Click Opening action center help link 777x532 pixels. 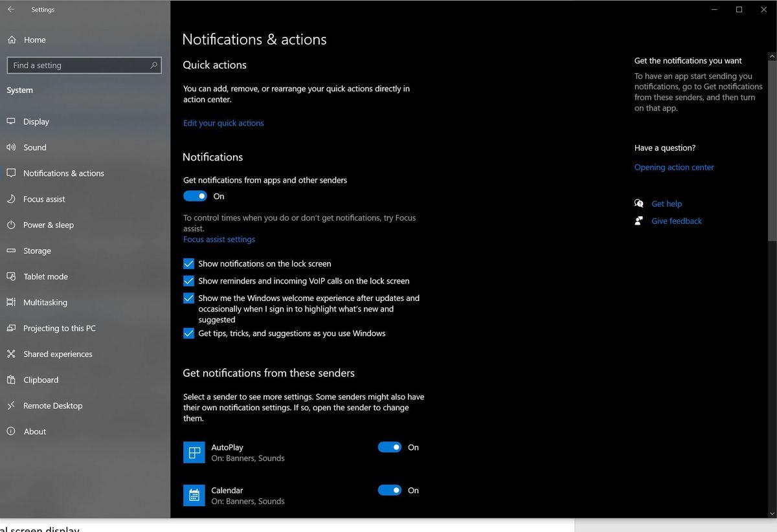click(x=674, y=167)
